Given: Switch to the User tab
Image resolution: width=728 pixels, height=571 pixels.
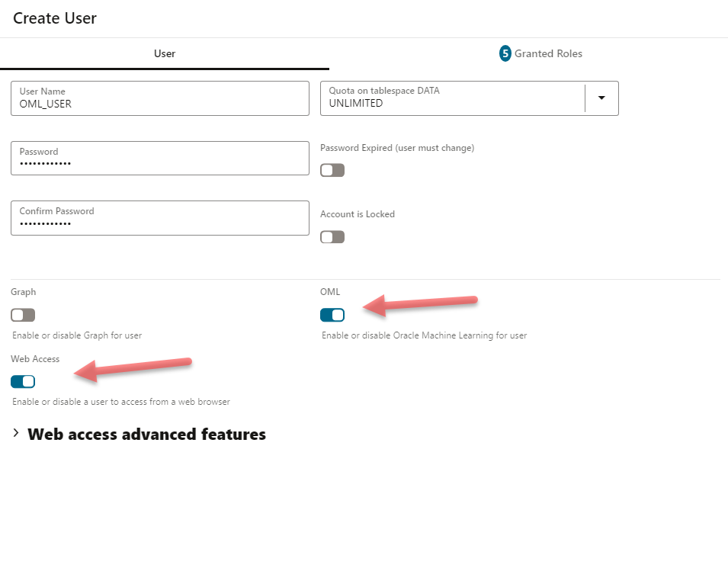Looking at the screenshot, I should [165, 54].
